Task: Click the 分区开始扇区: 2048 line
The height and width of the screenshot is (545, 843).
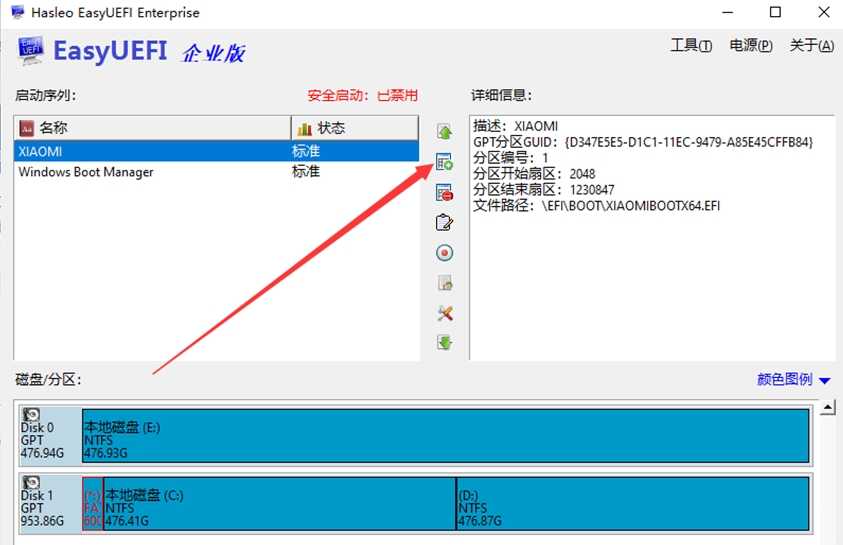Action: click(534, 174)
